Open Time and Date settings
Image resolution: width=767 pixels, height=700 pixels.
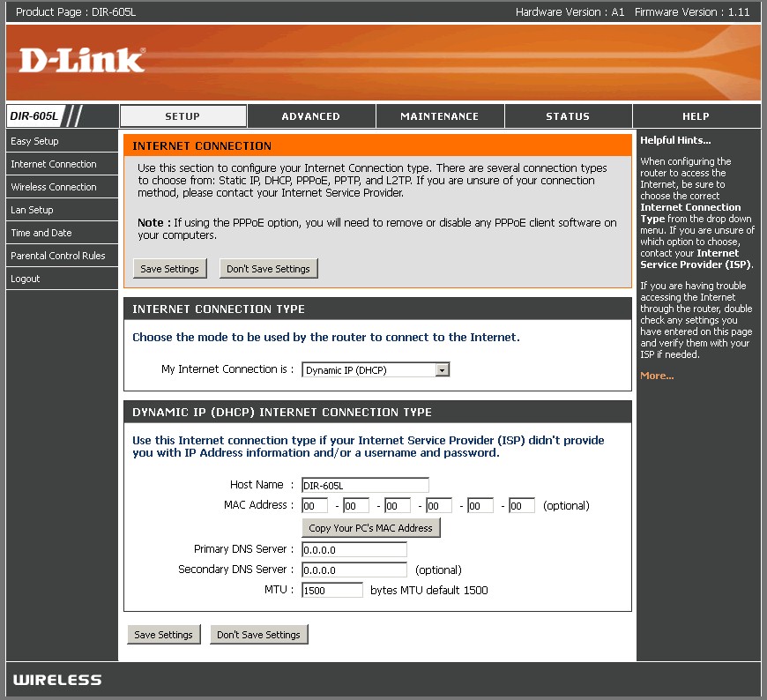[x=62, y=233]
